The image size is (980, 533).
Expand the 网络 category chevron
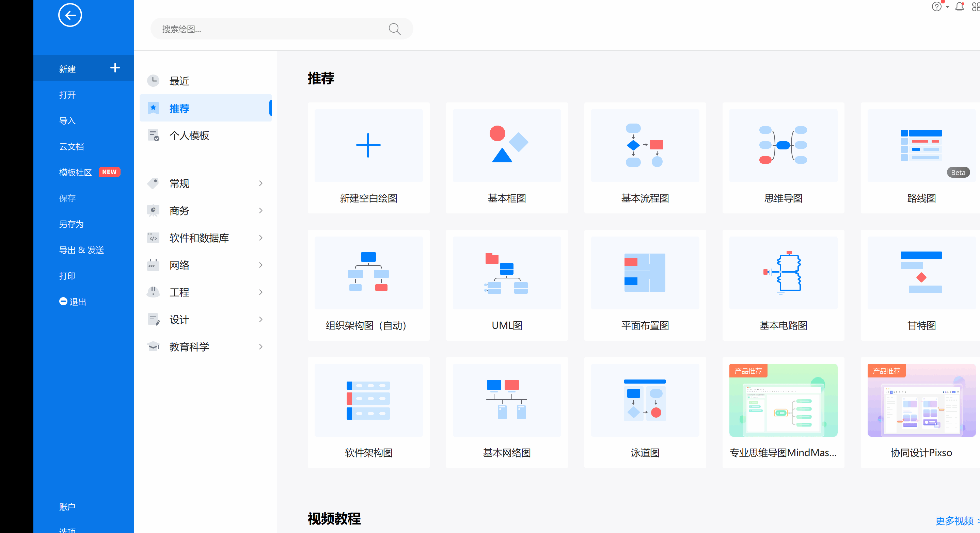(260, 265)
